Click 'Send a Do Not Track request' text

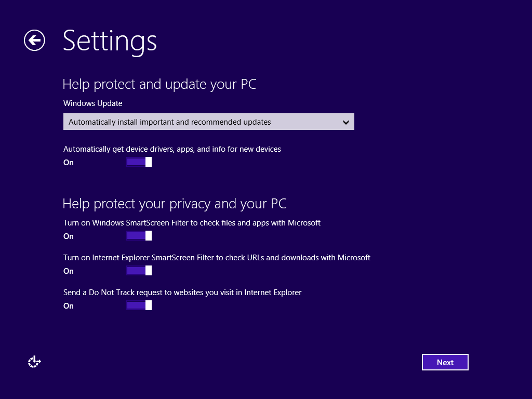pyautogui.click(x=182, y=292)
